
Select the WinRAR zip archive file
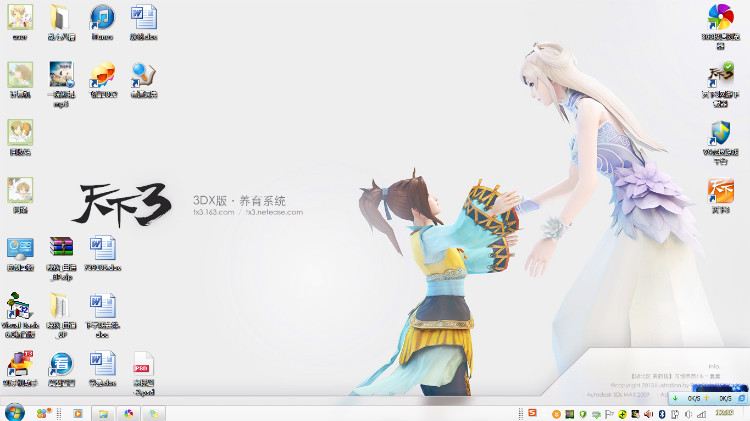(x=61, y=258)
